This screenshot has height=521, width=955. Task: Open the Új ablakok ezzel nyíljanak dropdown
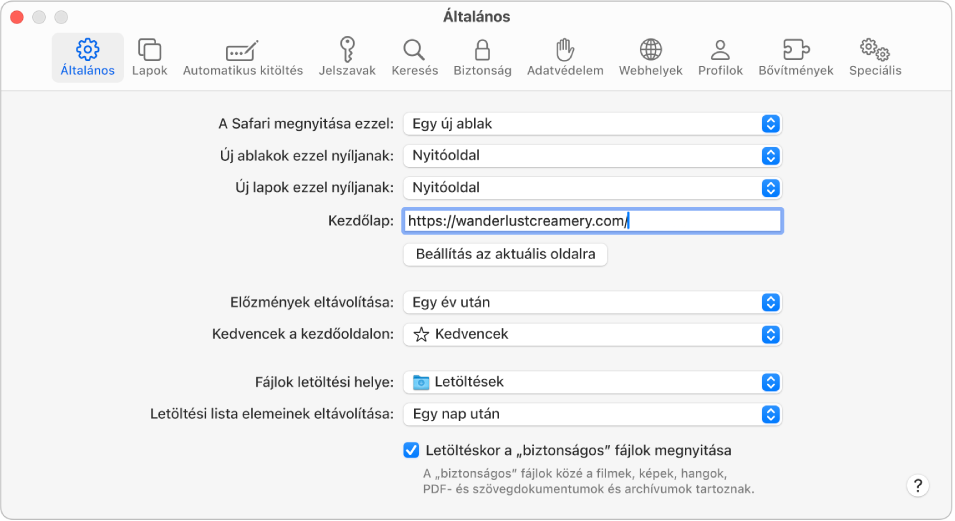pyautogui.click(x=592, y=155)
